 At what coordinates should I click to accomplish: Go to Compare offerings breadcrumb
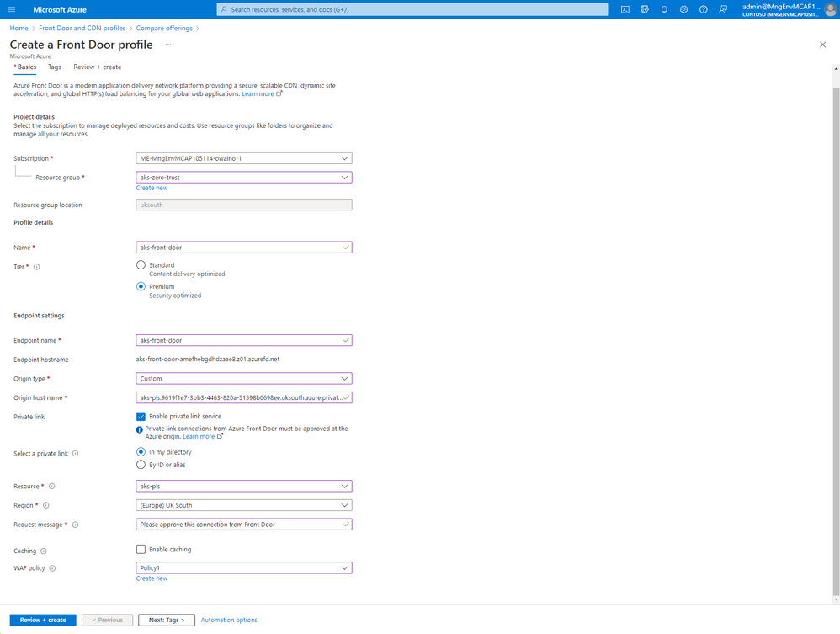click(164, 29)
